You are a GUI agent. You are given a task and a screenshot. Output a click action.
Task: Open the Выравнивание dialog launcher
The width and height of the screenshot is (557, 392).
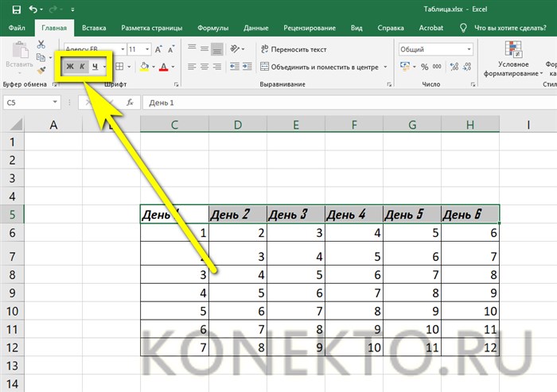click(389, 84)
